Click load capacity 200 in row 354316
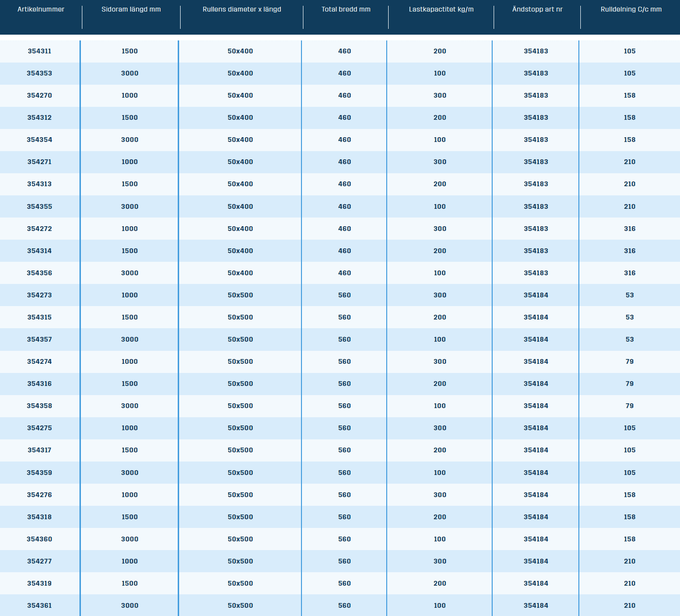The height and width of the screenshot is (616, 680). coord(440,384)
